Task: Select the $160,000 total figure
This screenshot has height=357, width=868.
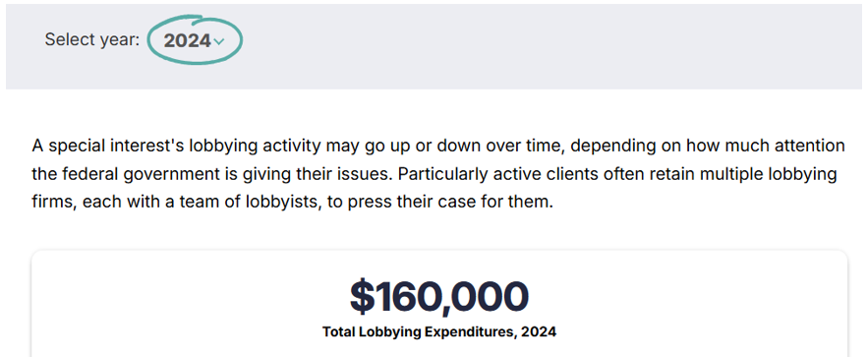Action: pyautogui.click(x=439, y=297)
